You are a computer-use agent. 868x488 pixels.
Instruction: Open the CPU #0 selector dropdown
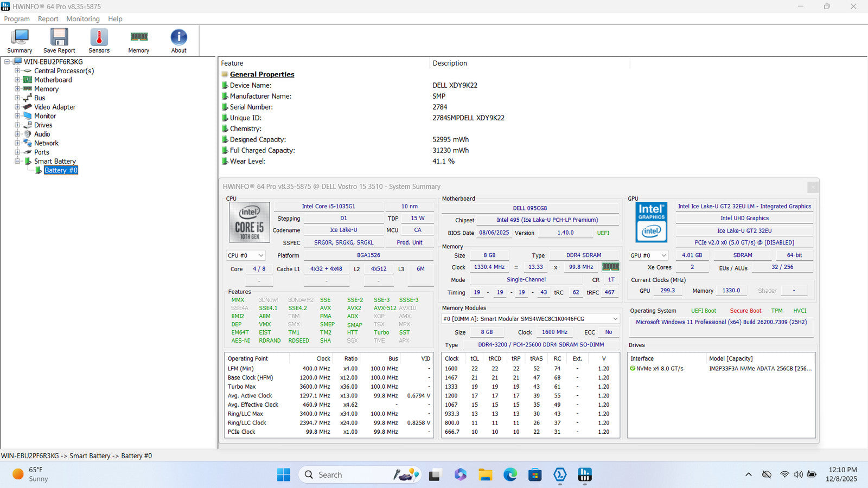point(246,255)
